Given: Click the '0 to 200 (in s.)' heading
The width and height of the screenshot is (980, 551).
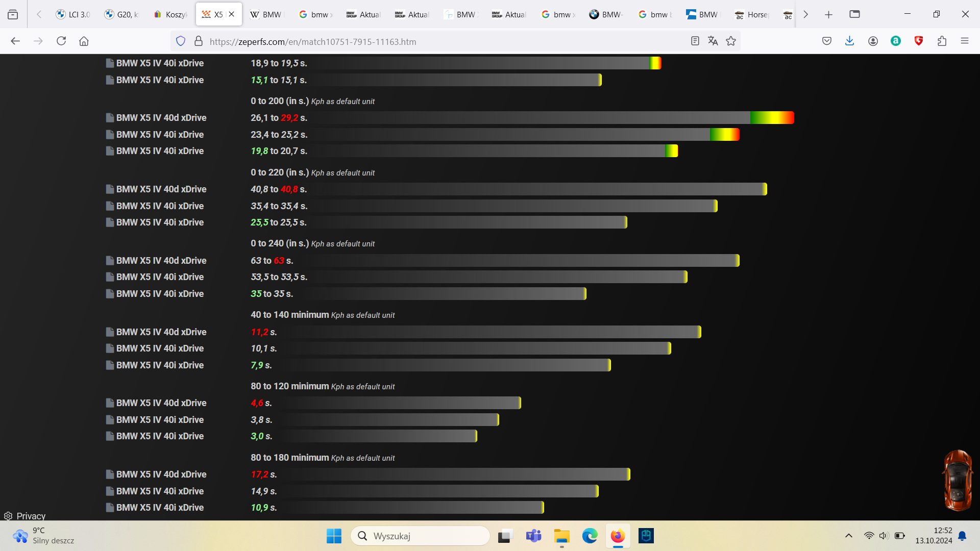Looking at the screenshot, I should [x=280, y=101].
